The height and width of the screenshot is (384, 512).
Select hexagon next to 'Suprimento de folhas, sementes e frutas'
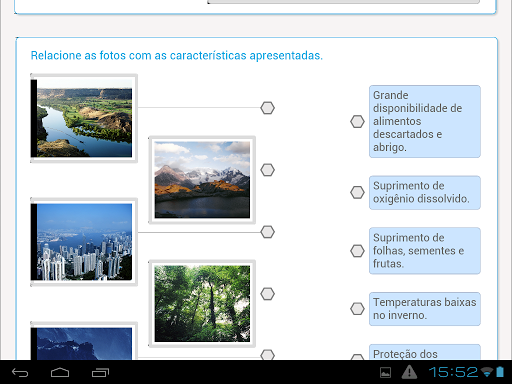tap(357, 251)
